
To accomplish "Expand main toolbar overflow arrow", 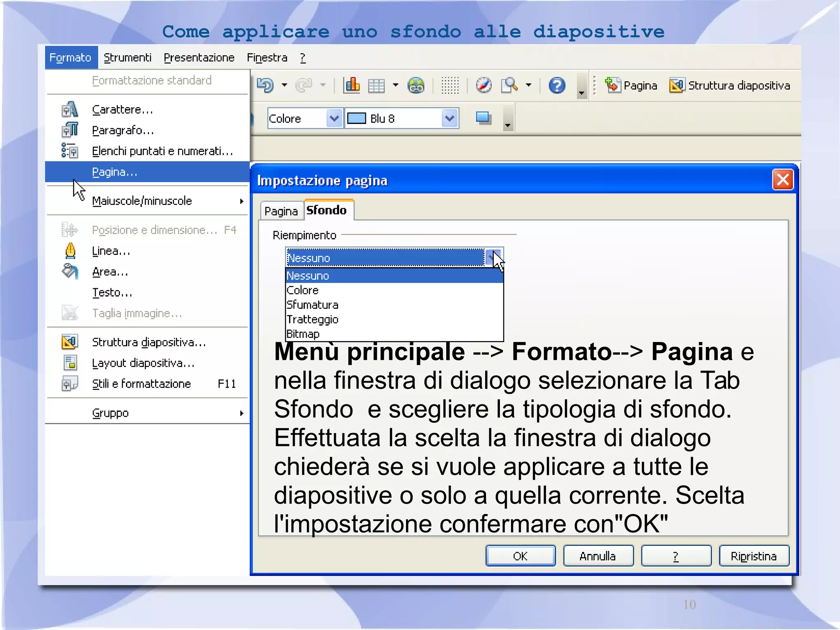I will pyautogui.click(x=581, y=87).
